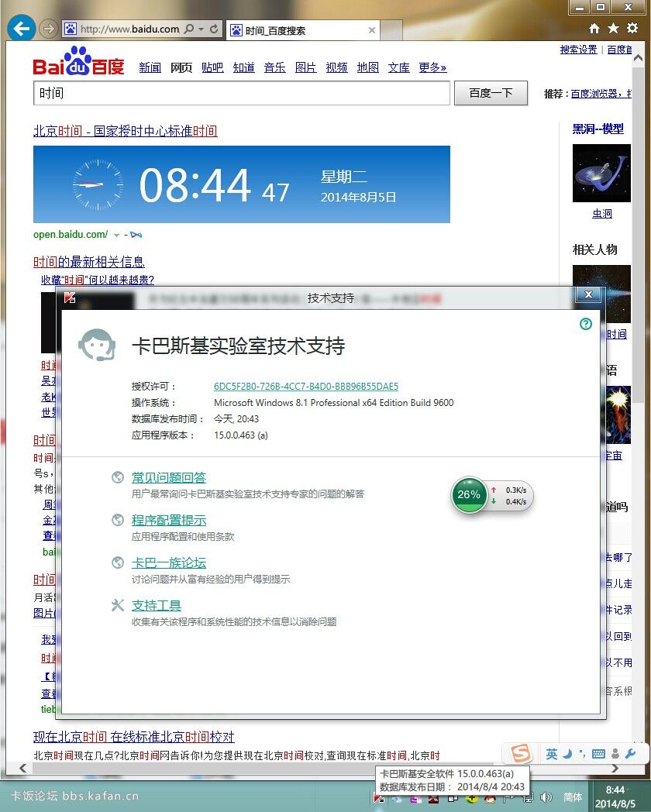Open the 地图 Baidu category
Viewport: 651px width, 812px height.
[x=367, y=67]
